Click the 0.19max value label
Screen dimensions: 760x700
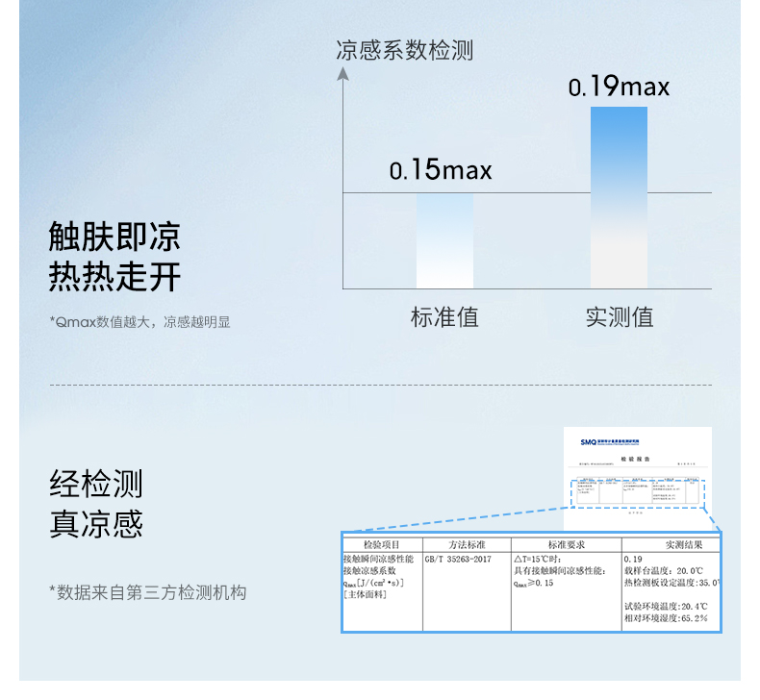619,87
